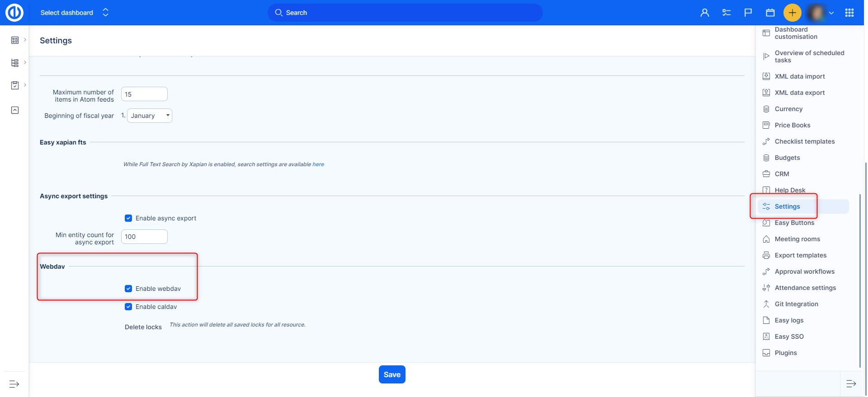868x397 pixels.
Task: Expand left sidebar with bottom arrow icon
Action: point(14,384)
